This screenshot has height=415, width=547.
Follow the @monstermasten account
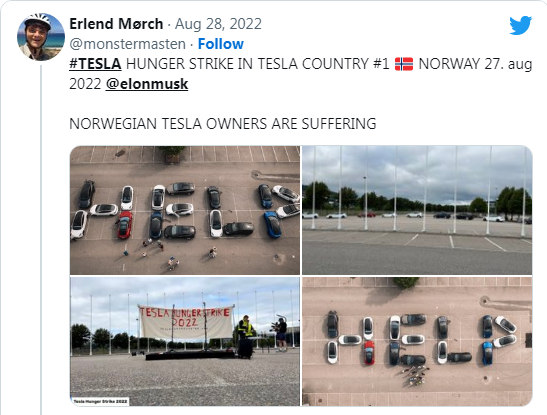220,44
